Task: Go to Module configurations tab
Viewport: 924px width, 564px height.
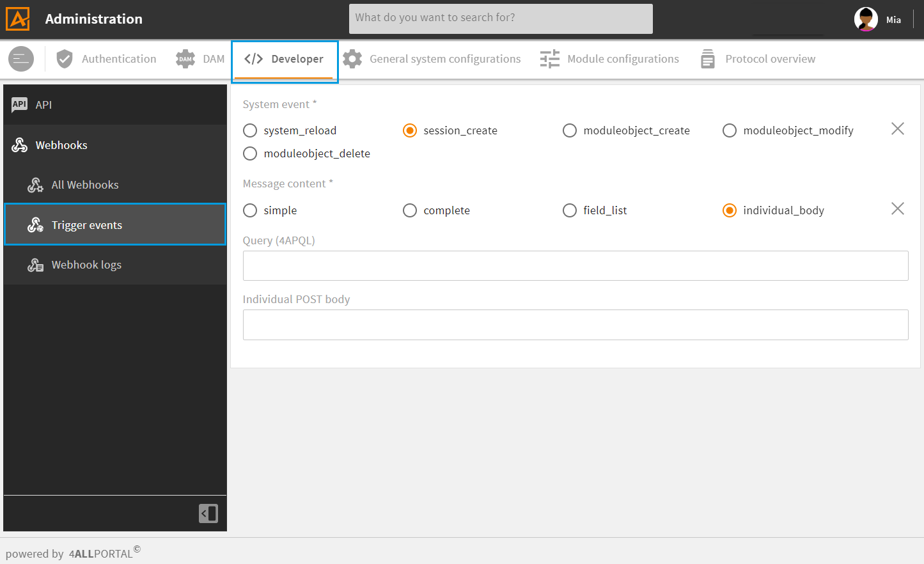Action: click(610, 59)
